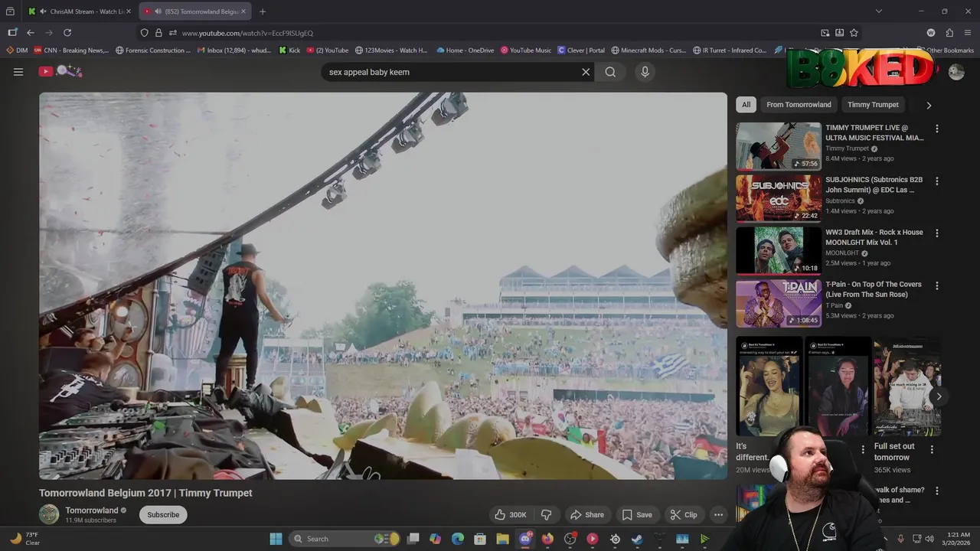Click the 'Full set out tomorrow' short title
This screenshot has height=551, width=980.
(x=894, y=452)
